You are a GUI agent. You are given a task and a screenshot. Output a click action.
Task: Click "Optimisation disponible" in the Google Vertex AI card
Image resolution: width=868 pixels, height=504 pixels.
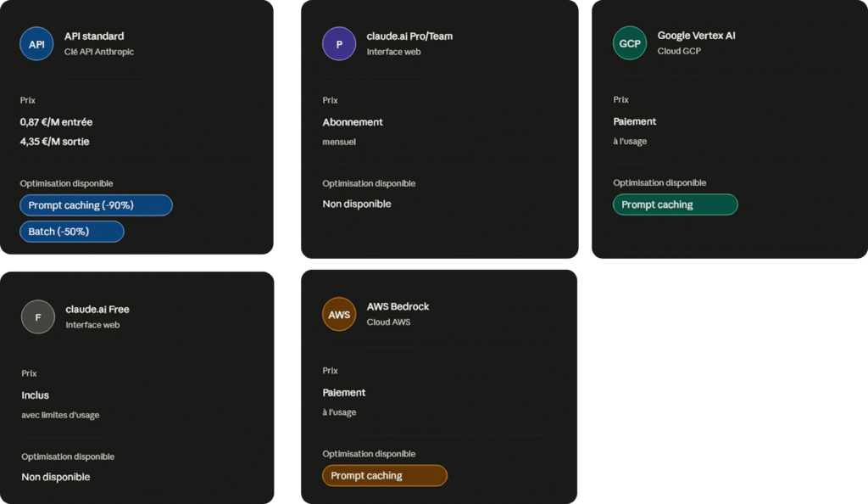click(x=659, y=182)
